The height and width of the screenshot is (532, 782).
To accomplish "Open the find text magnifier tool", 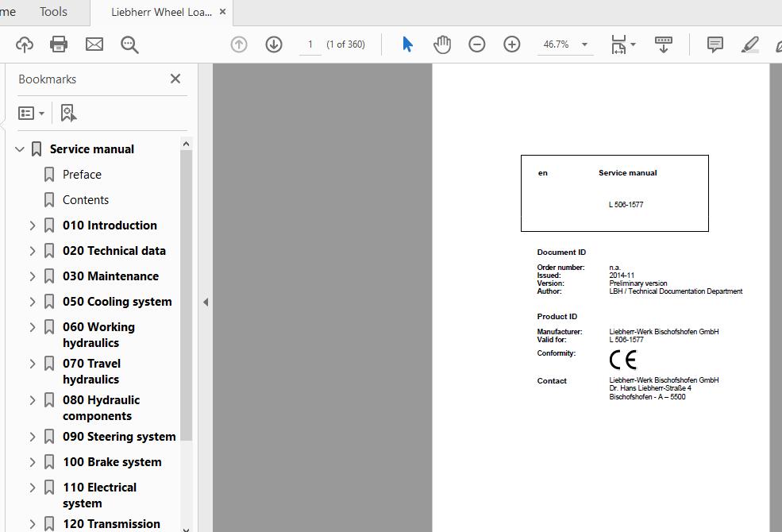I will [129, 44].
